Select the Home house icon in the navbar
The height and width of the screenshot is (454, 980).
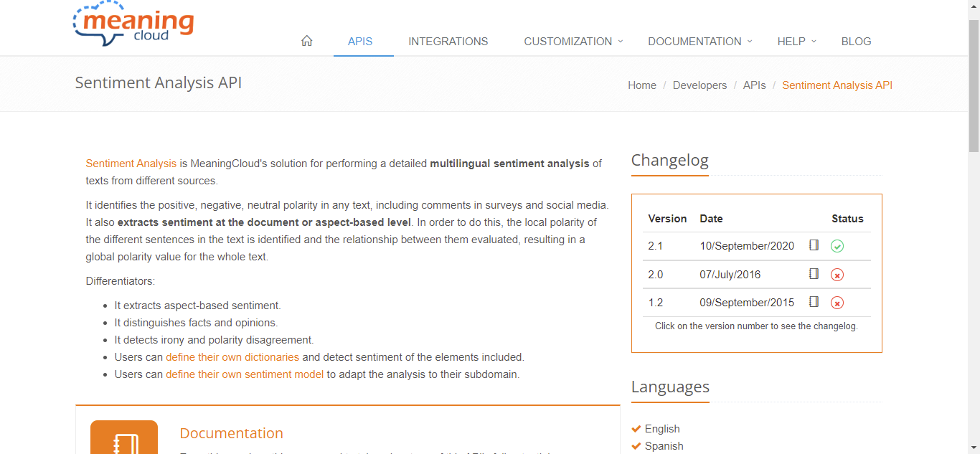point(306,41)
